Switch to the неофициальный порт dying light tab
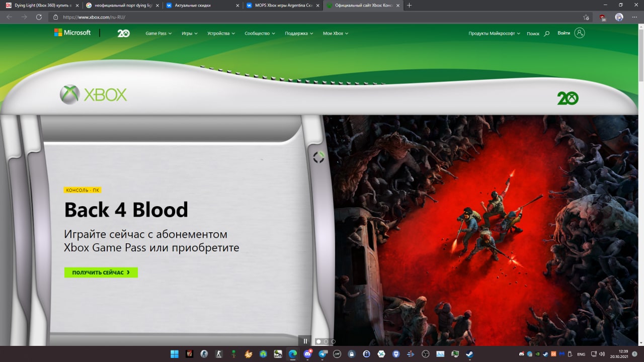The height and width of the screenshot is (362, 644). [x=121, y=5]
